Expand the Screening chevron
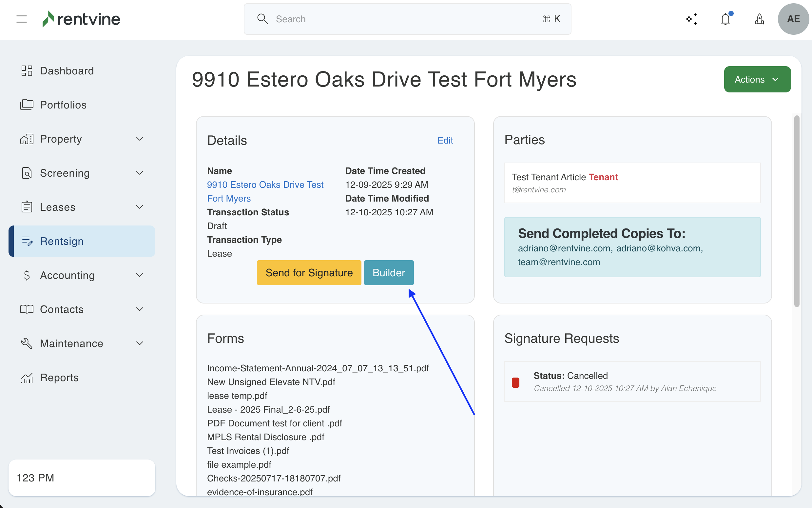Viewport: 812px width, 508px height. point(139,173)
